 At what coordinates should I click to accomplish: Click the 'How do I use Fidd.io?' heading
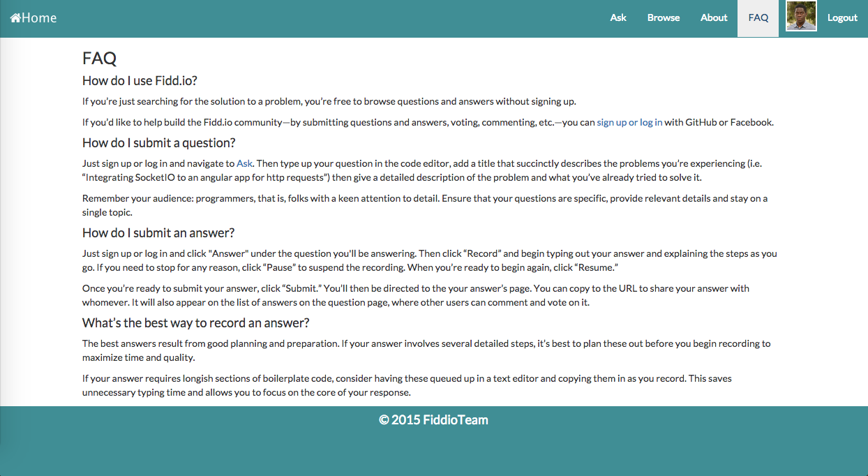pos(144,80)
